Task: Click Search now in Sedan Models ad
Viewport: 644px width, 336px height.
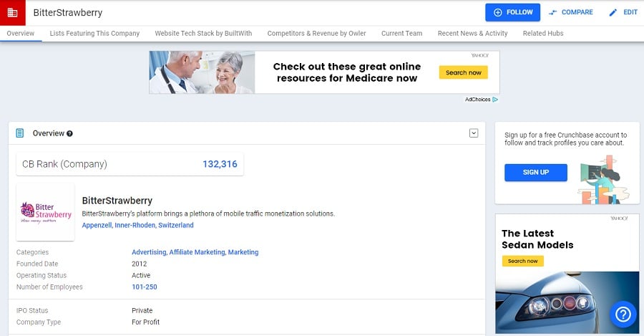Action: (522, 261)
